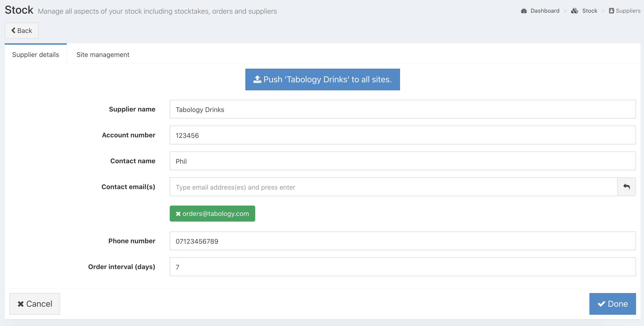Viewport: 644px width, 326px height.
Task: Remove orders@tabology.com via its X icon
Action: [x=178, y=214]
